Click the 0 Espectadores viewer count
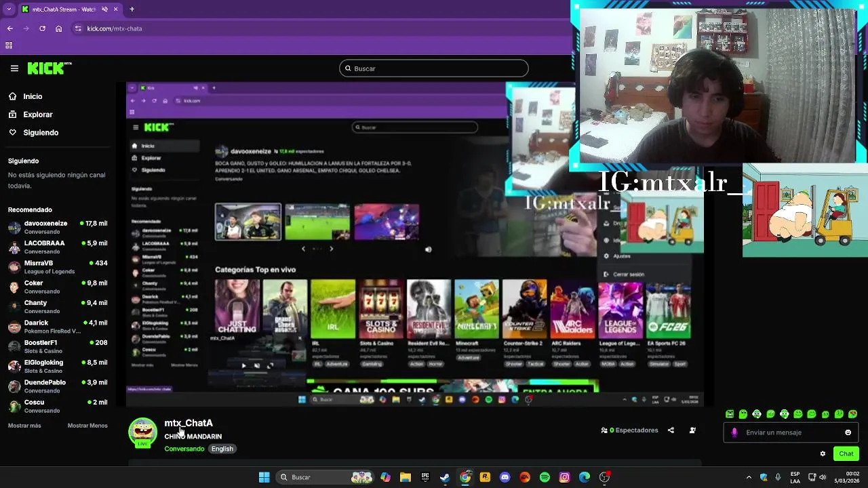Viewport: 868px width, 488px height. click(x=629, y=430)
